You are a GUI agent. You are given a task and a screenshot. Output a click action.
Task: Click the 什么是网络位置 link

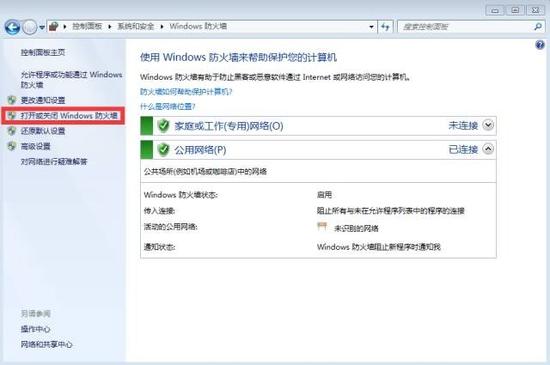(x=168, y=107)
